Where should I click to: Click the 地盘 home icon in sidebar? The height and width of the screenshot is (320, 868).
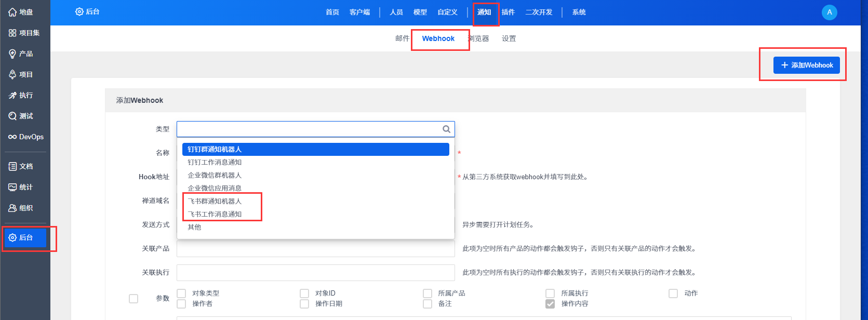(12, 12)
